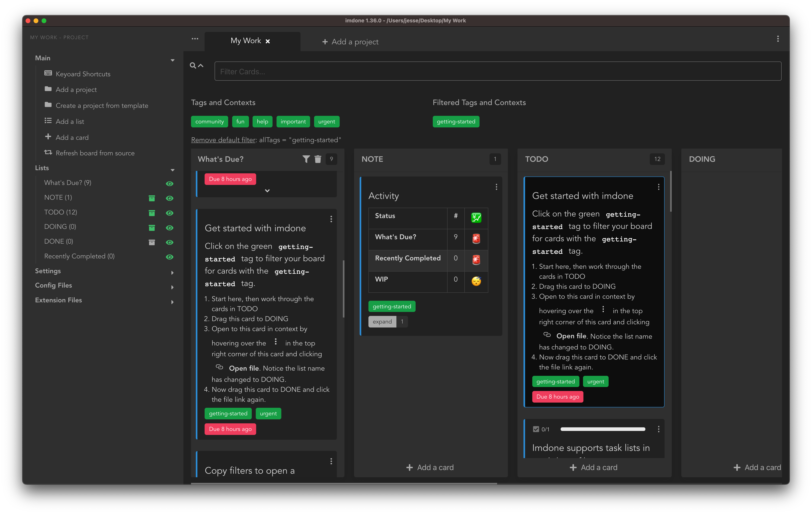Click the 0/1 task checkbox icon
812x514 pixels.
click(536, 429)
